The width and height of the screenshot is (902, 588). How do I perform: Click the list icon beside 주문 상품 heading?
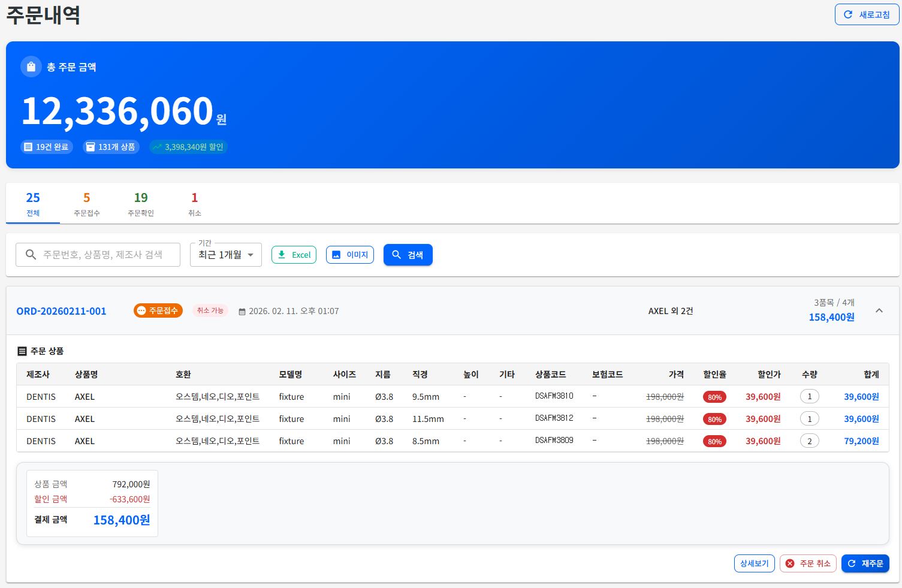(22, 351)
